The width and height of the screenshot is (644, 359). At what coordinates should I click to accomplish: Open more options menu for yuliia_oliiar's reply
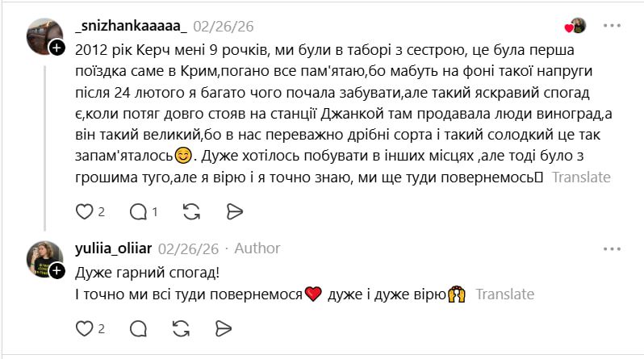[613, 248]
